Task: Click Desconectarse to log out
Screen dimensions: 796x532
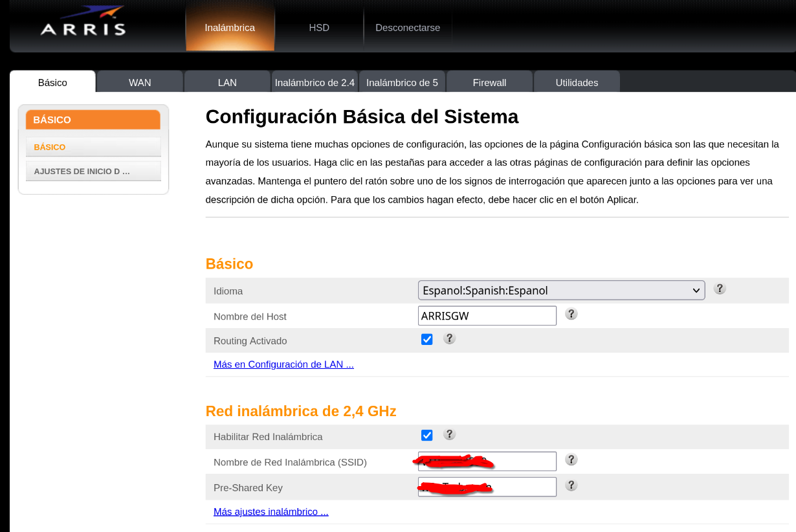Action: click(x=408, y=28)
